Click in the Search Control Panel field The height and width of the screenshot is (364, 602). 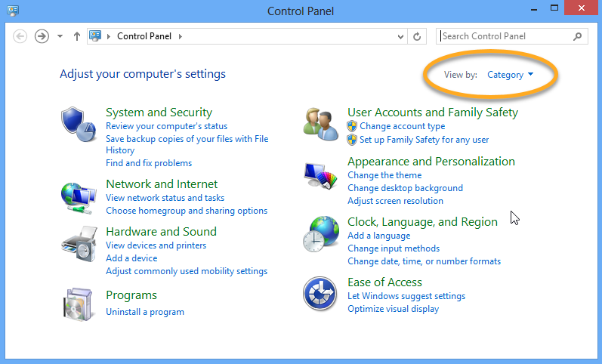[x=505, y=36]
